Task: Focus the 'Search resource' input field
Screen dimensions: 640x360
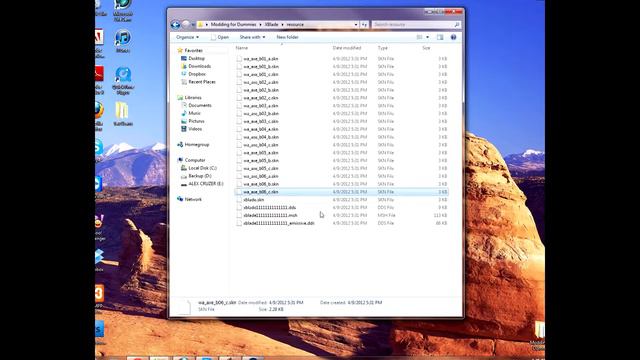Action: click(x=413, y=24)
